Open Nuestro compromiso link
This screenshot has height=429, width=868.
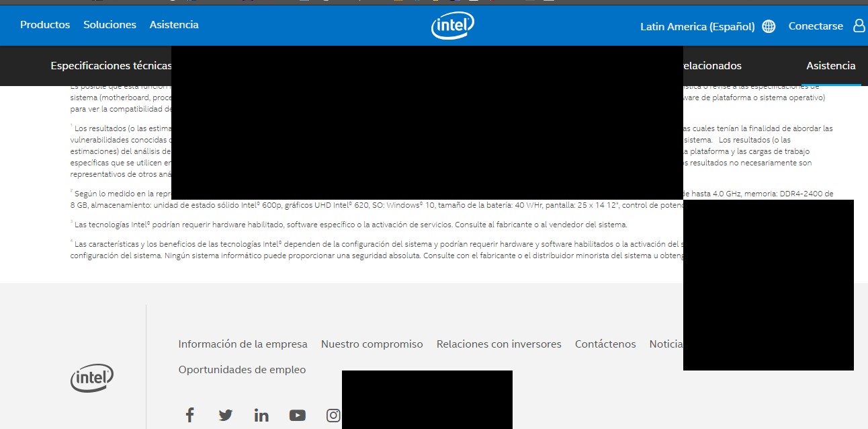pyautogui.click(x=372, y=344)
